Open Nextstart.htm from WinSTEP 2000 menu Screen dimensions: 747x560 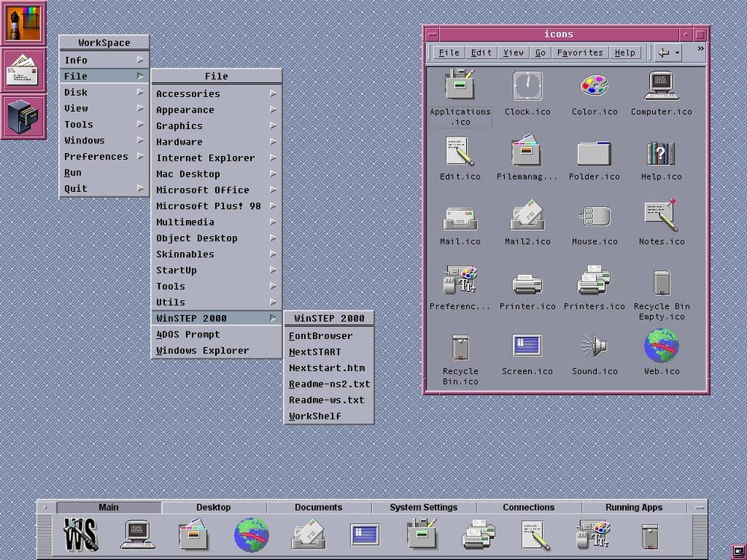[x=329, y=368]
